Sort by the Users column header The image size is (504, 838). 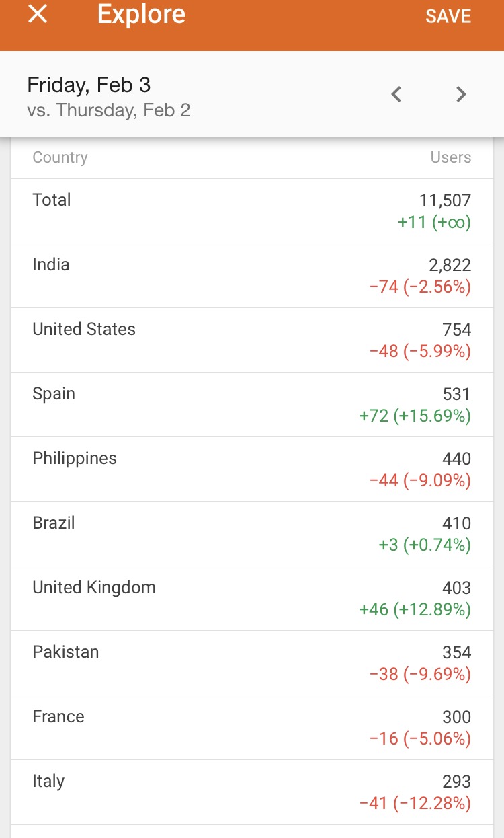451,157
